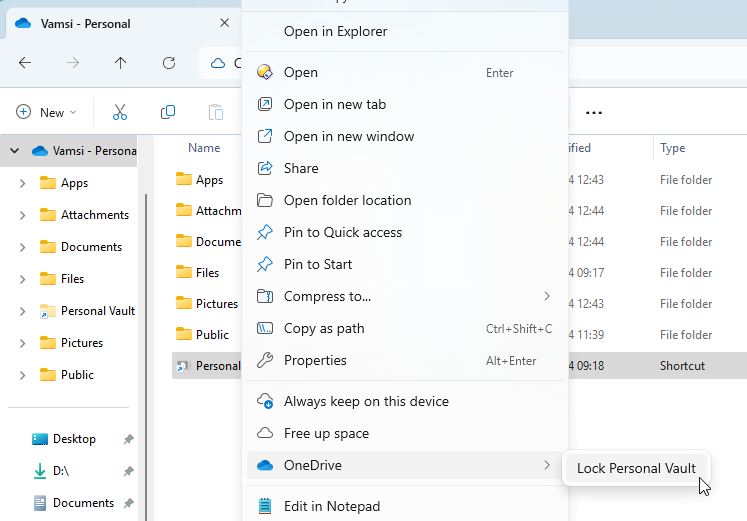Select Personal Vault in the sidebar
This screenshot has width=747, height=521.
pyautogui.click(x=97, y=311)
